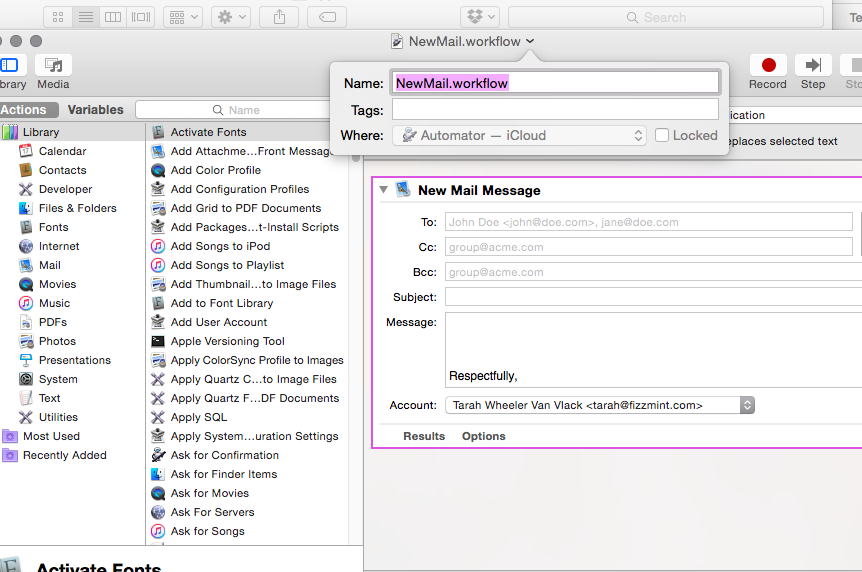Open the NewMail.workflow title dropdown arrow
862x572 pixels.
[x=530, y=41]
